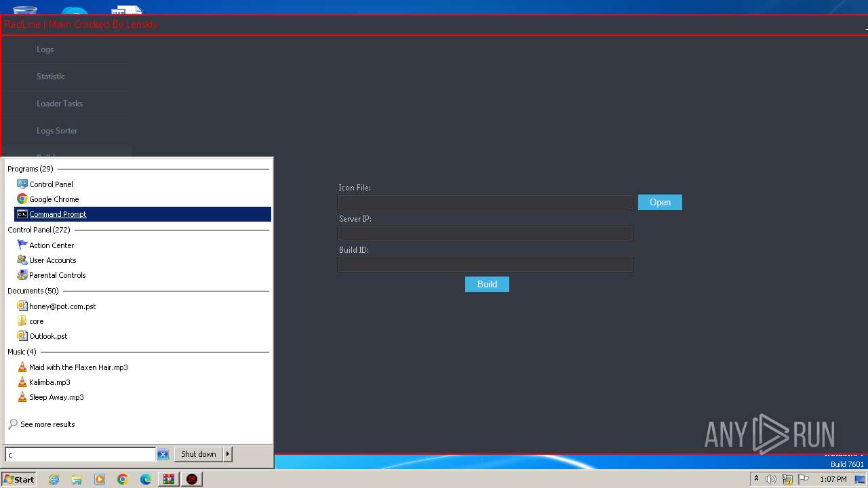
Task: Open the Action Center flag tray icon
Action: tap(804, 479)
